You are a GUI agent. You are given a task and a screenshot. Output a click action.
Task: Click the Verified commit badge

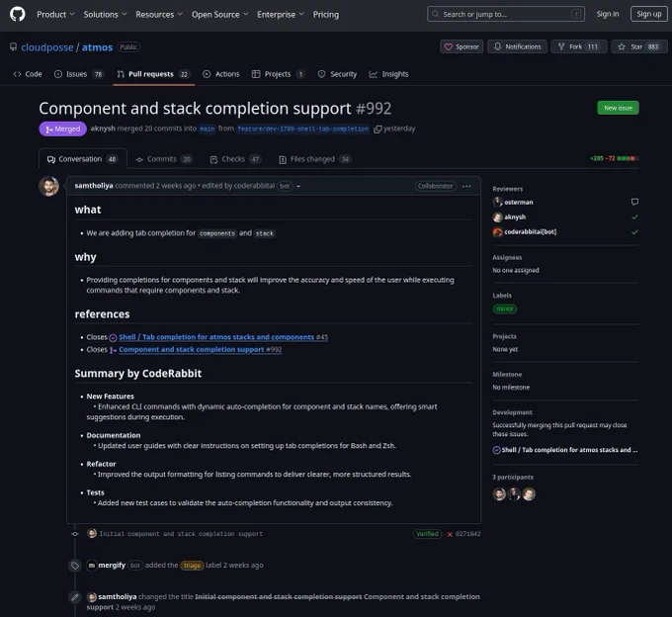[x=427, y=534]
